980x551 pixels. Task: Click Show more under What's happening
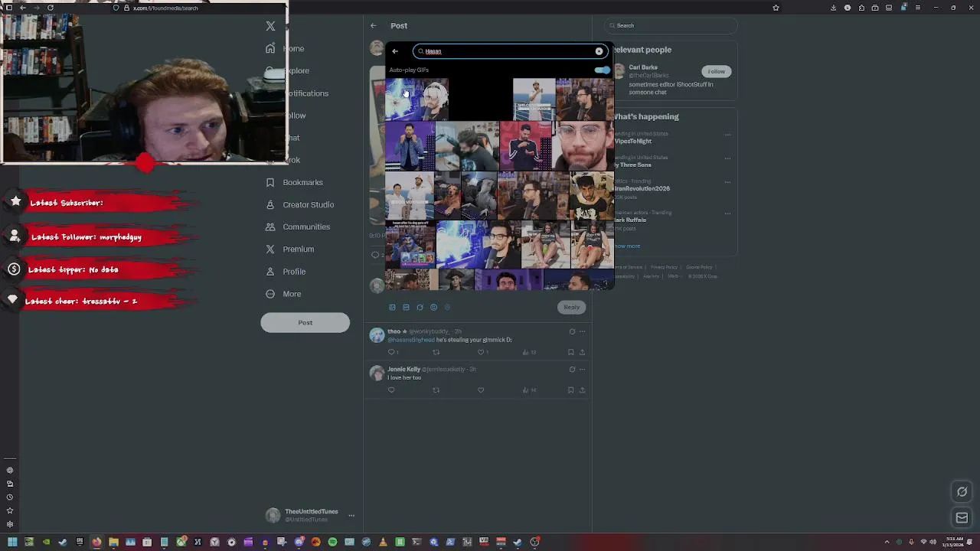point(627,246)
